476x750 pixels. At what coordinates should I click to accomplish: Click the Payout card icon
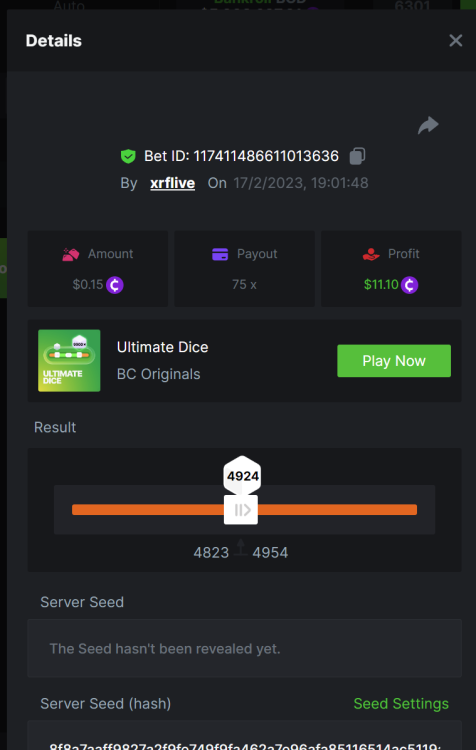coord(220,254)
